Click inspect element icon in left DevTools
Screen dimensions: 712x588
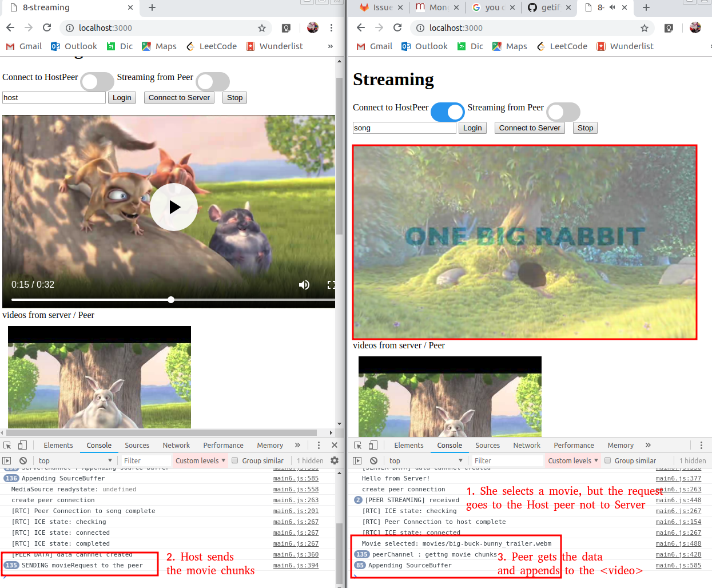pyautogui.click(x=7, y=445)
